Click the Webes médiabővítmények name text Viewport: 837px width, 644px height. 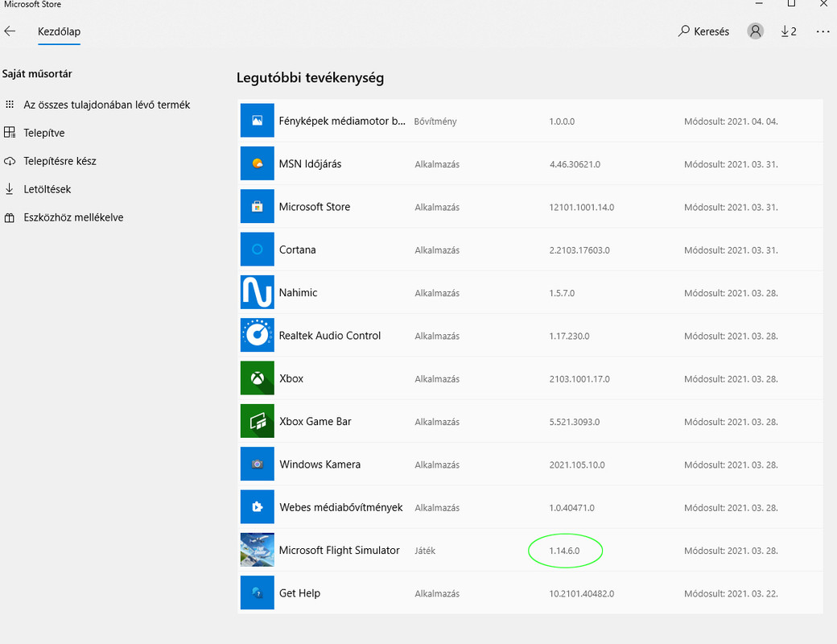(x=341, y=507)
